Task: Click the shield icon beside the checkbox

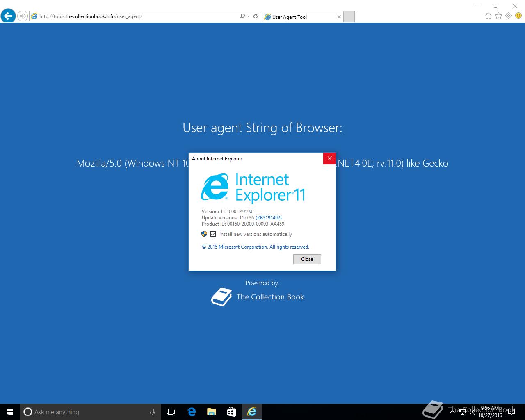Action: click(x=204, y=234)
